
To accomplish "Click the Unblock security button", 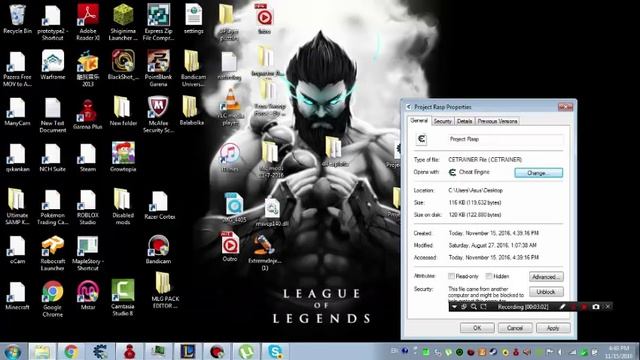I will pos(546,292).
